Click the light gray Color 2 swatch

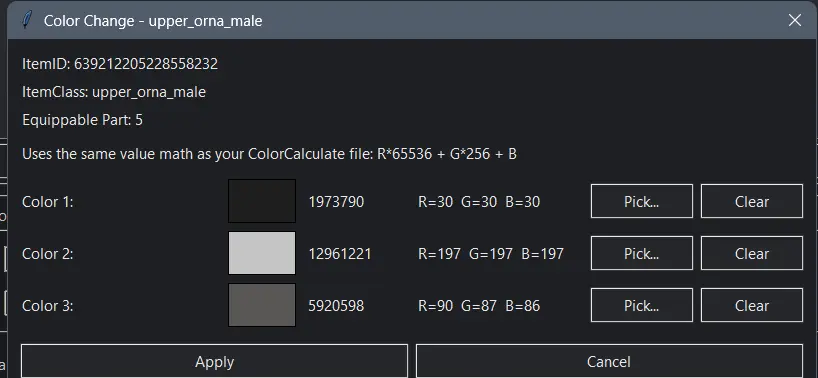point(262,253)
